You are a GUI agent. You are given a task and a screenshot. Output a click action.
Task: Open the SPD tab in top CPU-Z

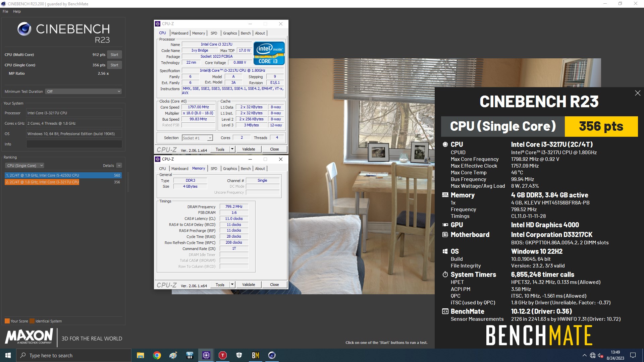(214, 33)
